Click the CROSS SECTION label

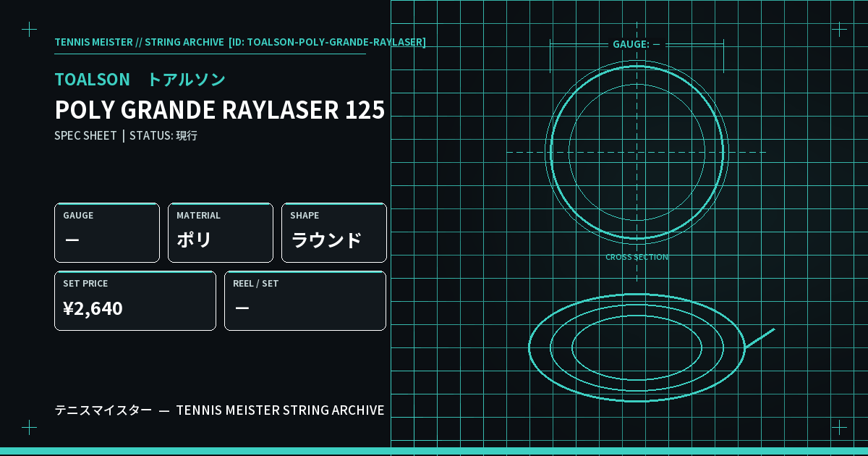[x=637, y=257]
